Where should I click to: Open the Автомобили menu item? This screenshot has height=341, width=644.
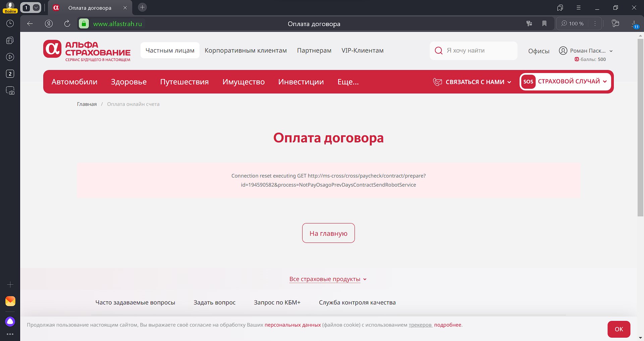(74, 82)
